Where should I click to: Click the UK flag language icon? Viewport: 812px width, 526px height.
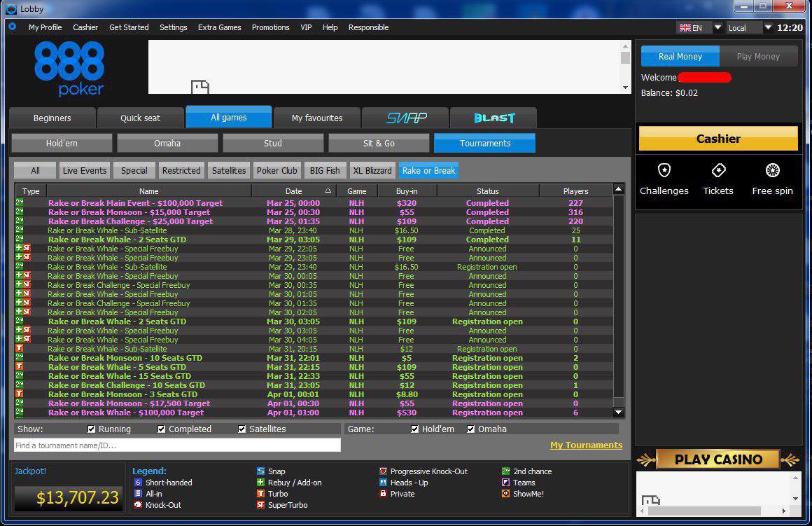tap(685, 28)
